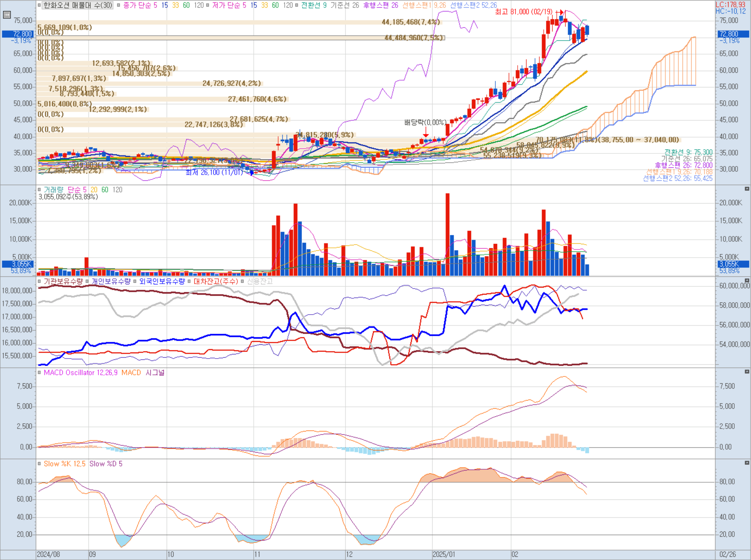Image resolution: width=751 pixels, height=560 pixels.
Task: Click the 개인보유수량 legend label
Action: point(111,281)
